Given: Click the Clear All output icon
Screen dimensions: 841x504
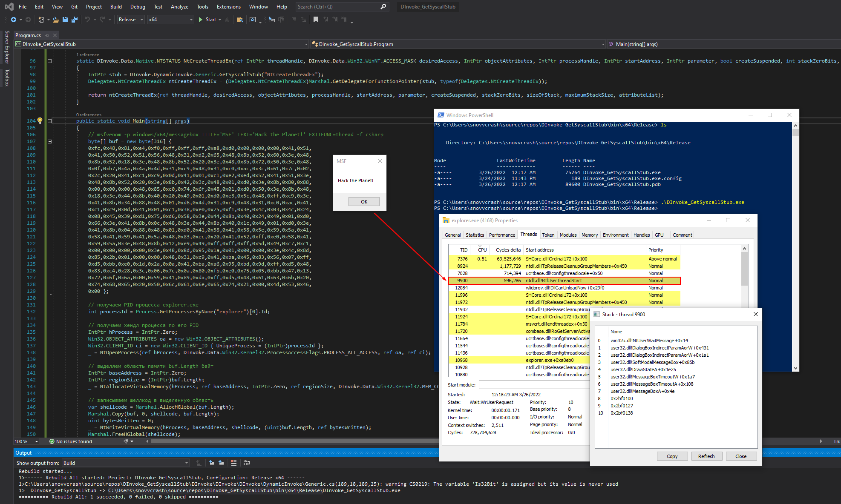Looking at the screenshot, I should [233, 463].
